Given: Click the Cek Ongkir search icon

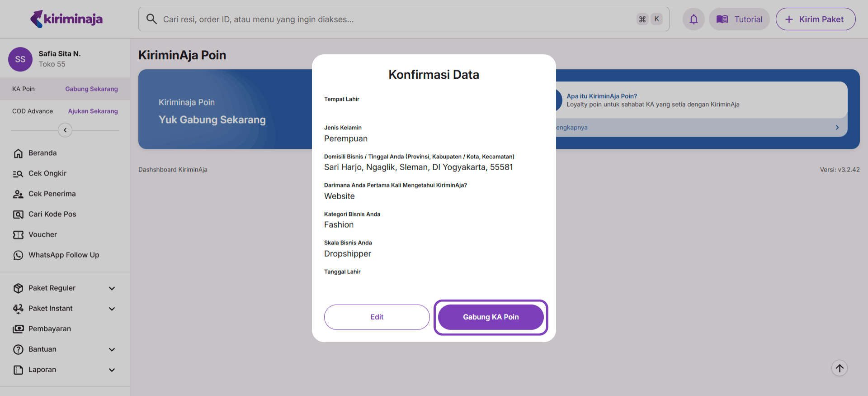Looking at the screenshot, I should pos(18,174).
